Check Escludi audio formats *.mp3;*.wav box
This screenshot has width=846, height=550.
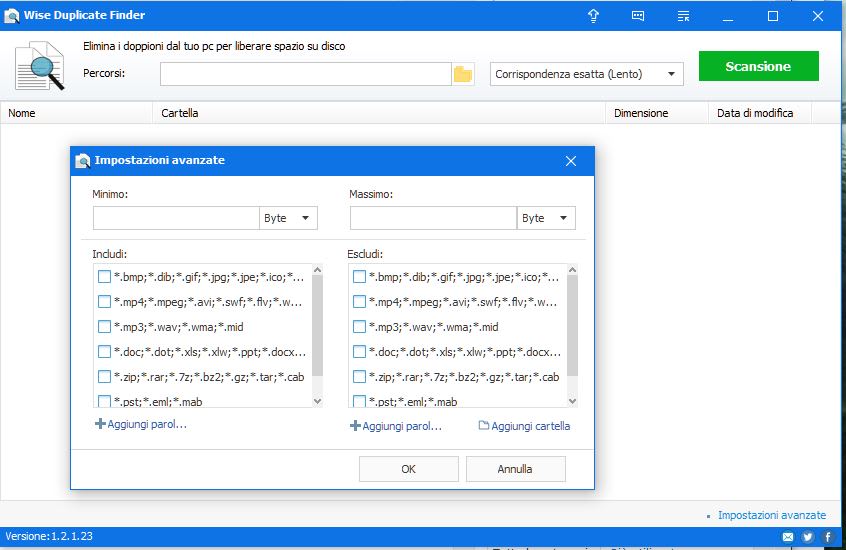pyautogui.click(x=359, y=327)
